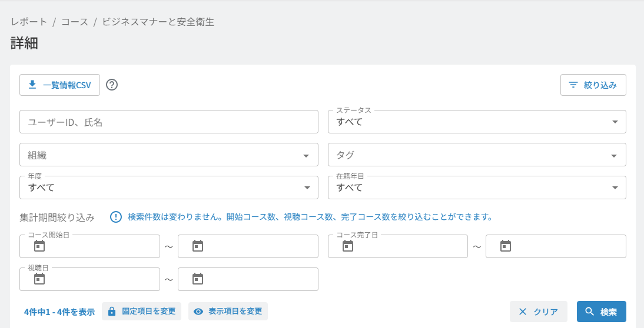
Task: Open the ステータス dropdown
Action: (x=477, y=122)
